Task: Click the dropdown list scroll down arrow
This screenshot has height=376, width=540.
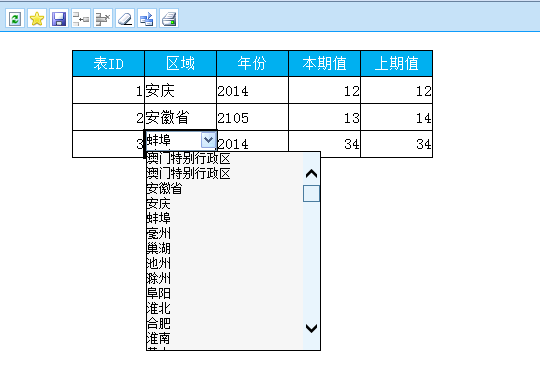Action: point(311,328)
